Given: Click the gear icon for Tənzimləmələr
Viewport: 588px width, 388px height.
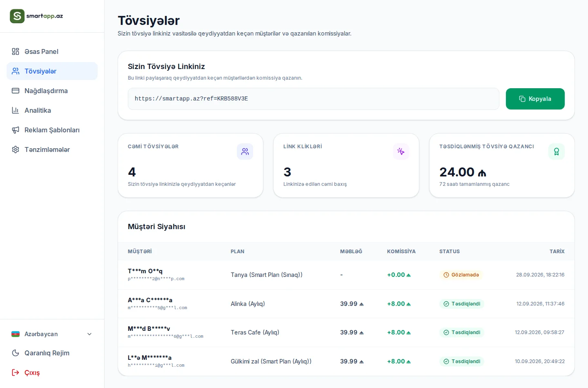Looking at the screenshot, I should coord(16,149).
